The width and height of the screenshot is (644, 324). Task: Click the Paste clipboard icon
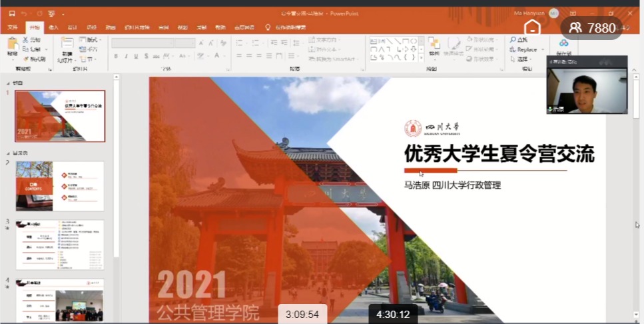click(x=13, y=44)
